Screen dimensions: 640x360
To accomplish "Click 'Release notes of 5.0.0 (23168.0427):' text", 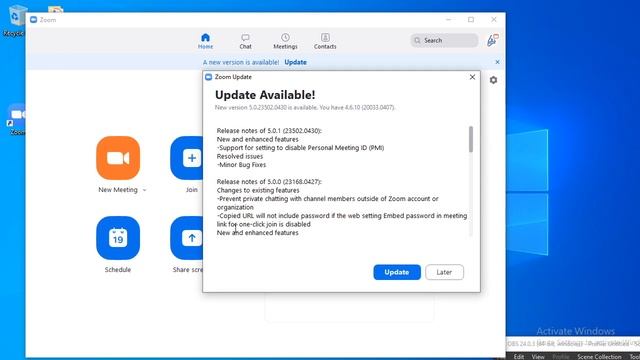I will pyautogui.click(x=269, y=182).
